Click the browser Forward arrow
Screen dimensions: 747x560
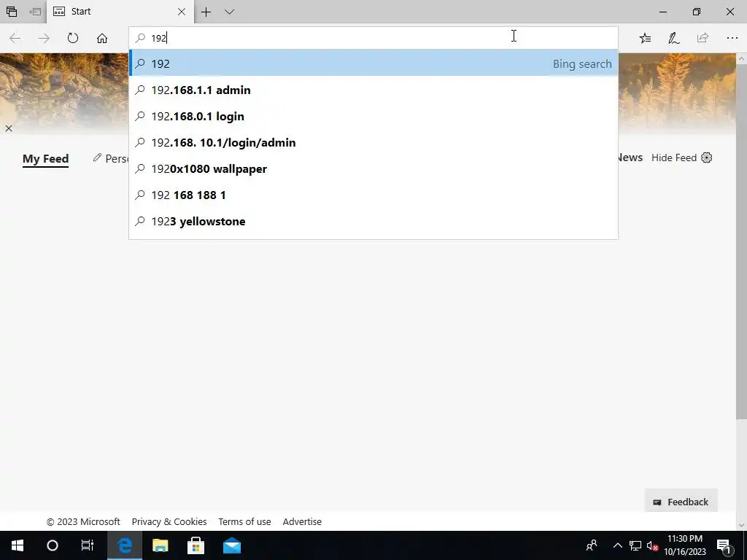pyautogui.click(x=44, y=38)
